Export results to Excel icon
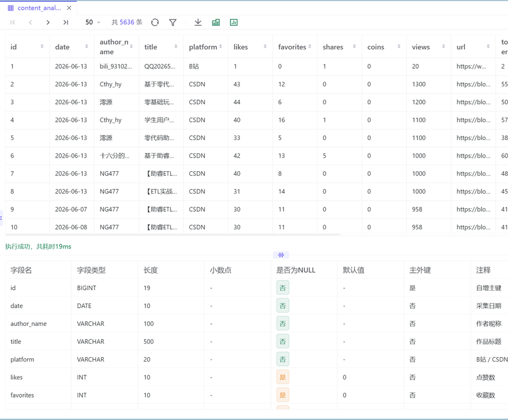This screenshot has height=420, width=508. (216, 22)
